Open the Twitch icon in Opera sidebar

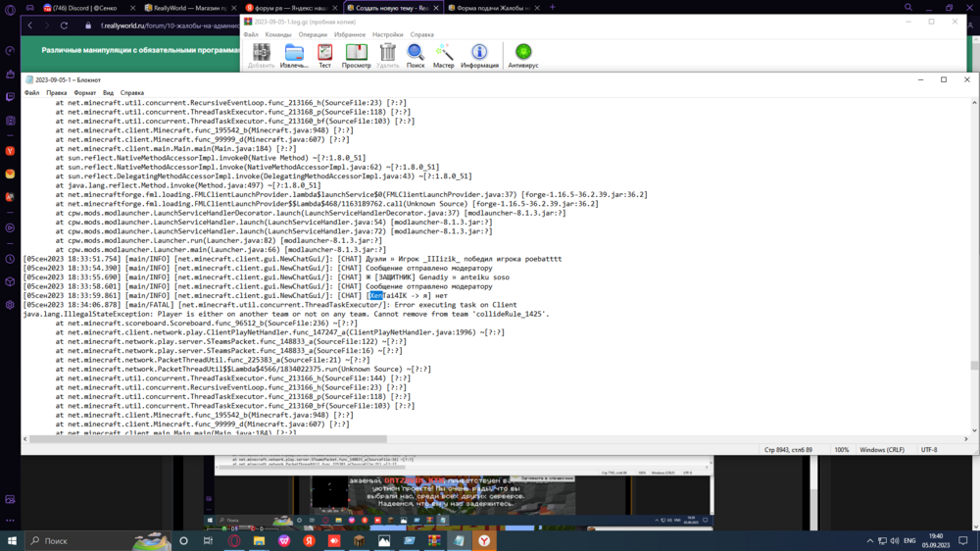(x=10, y=97)
